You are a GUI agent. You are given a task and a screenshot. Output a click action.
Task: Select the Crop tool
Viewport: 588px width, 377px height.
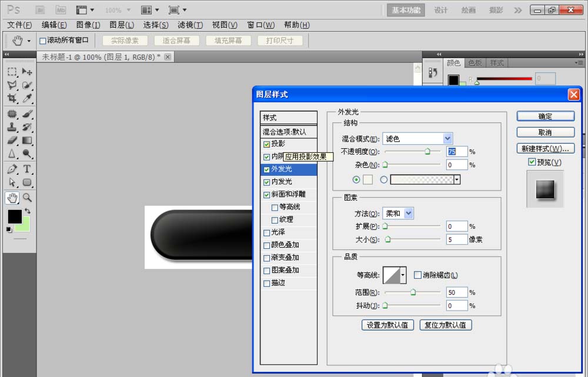(12, 99)
